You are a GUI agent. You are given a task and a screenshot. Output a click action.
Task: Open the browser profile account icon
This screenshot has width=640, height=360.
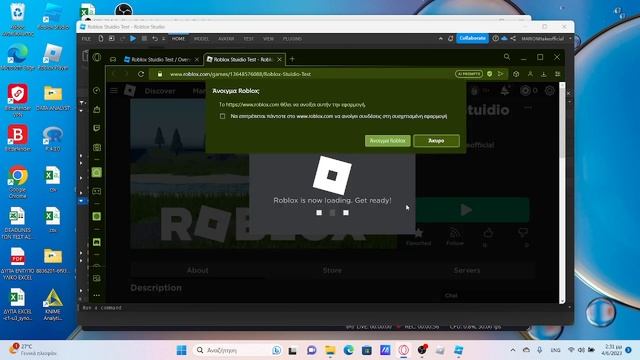[530, 74]
